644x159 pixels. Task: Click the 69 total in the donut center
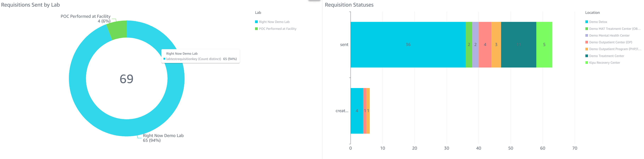[x=126, y=79]
